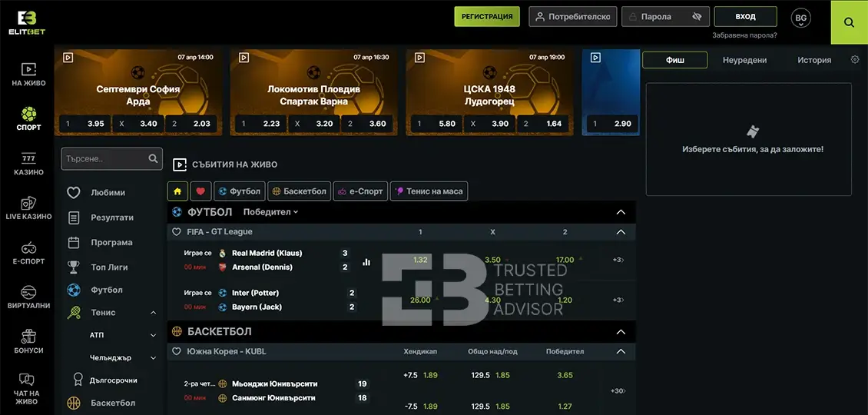The image size is (868, 415).
Task: Select Футбол in the left sports menu
Action: tap(97, 290)
